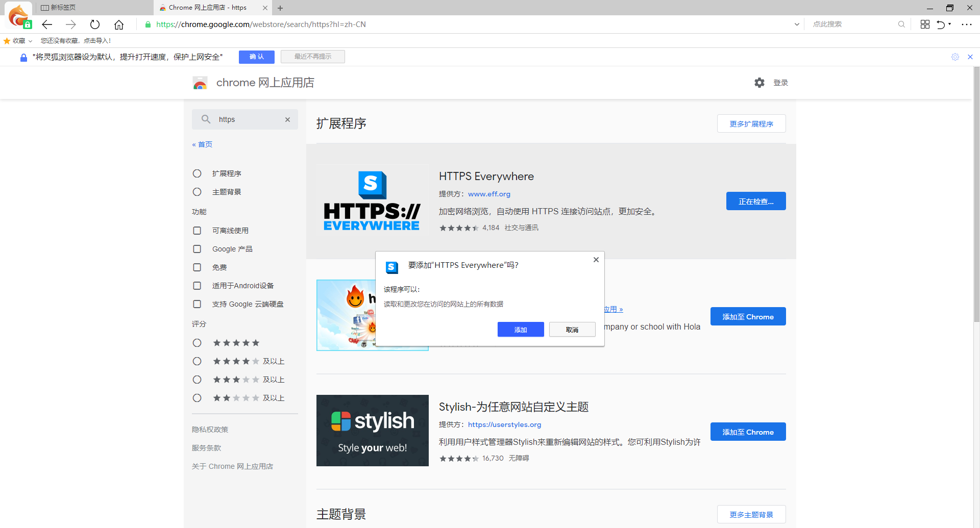Expand the 收藏 favorites dropdown
This screenshot has width=980, height=528.
coord(31,41)
